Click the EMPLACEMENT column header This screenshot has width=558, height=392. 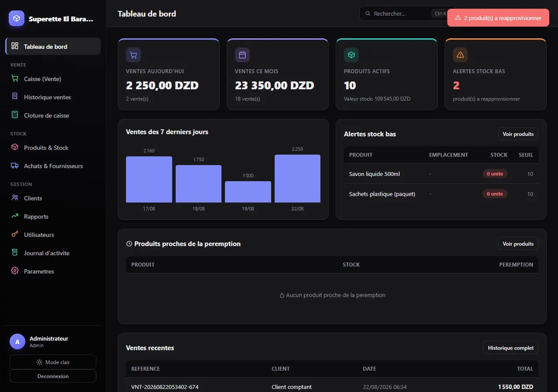coord(449,155)
